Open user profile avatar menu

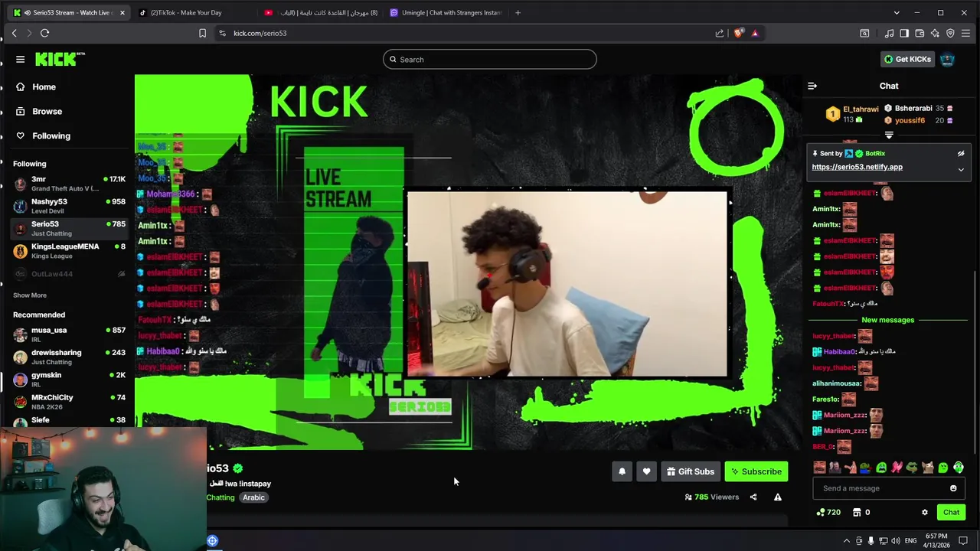point(947,60)
